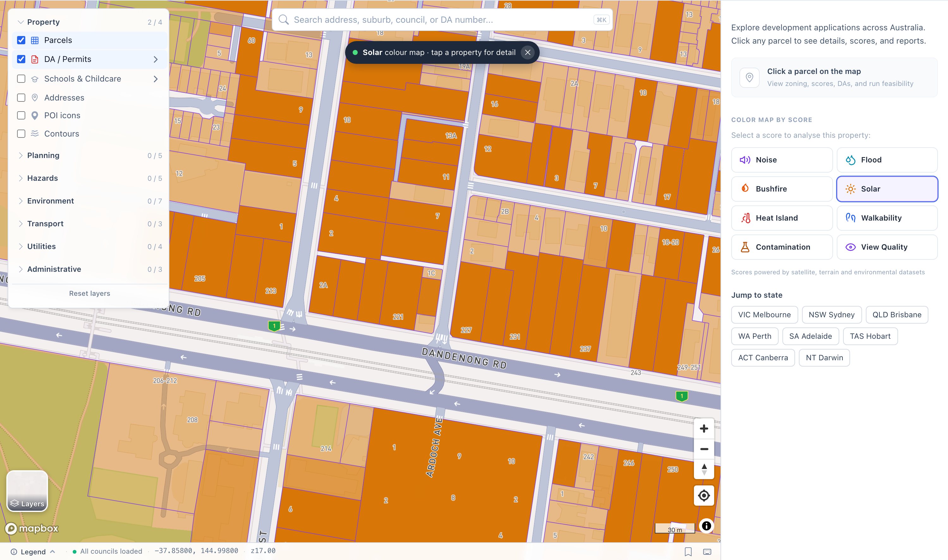Enable Schools & Childcare checkbox
948x560 pixels.
[x=21, y=79]
